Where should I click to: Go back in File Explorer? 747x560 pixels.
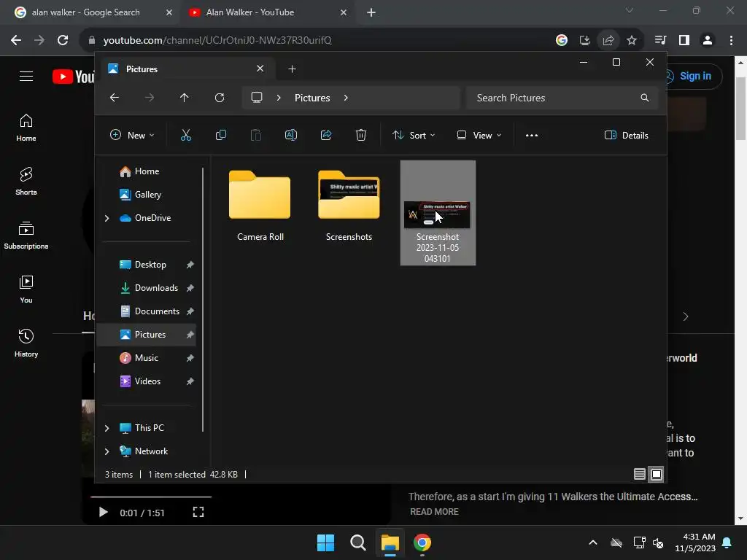click(x=115, y=98)
